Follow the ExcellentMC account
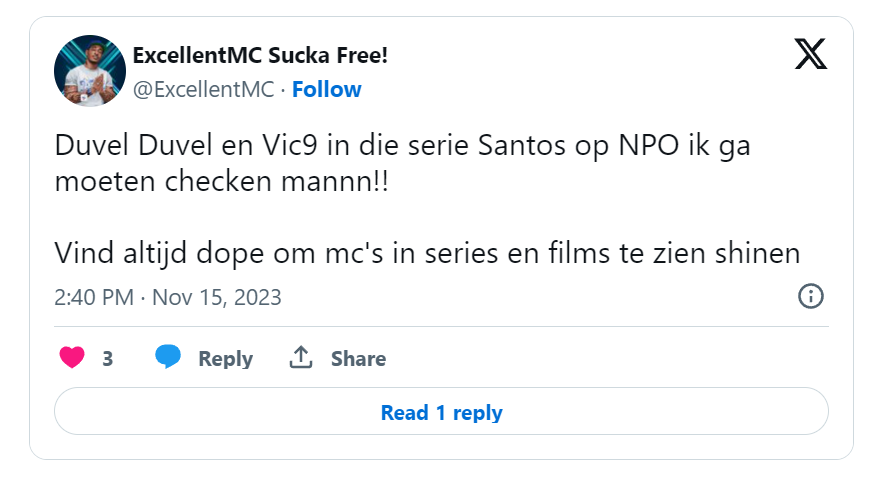Image resolution: width=879 pixels, height=484 pixels. [x=326, y=89]
